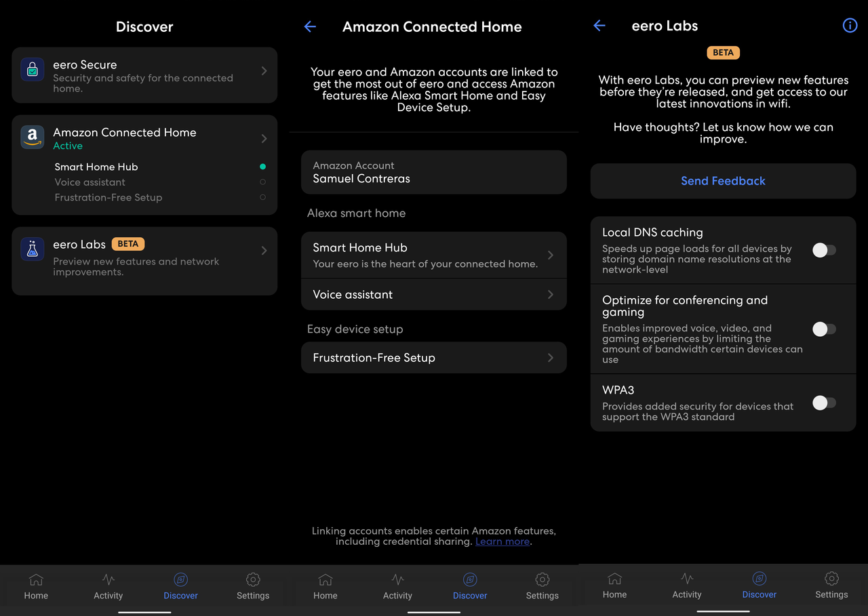Open the eero Secure shield icon
Image resolution: width=868 pixels, height=616 pixels.
pyautogui.click(x=32, y=70)
